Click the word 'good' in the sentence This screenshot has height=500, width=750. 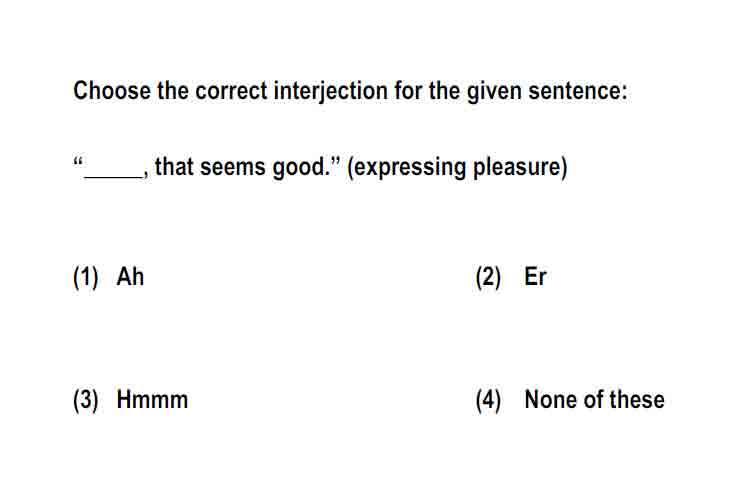298,168
